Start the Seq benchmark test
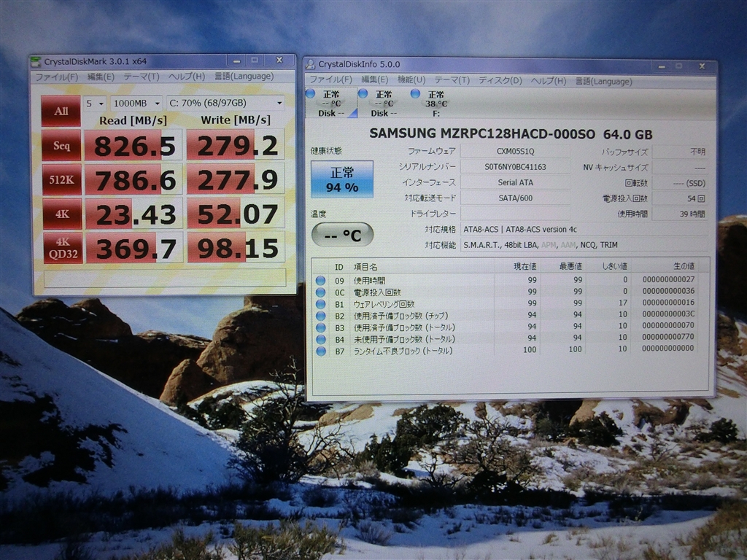This screenshot has width=747, height=560. (61, 145)
